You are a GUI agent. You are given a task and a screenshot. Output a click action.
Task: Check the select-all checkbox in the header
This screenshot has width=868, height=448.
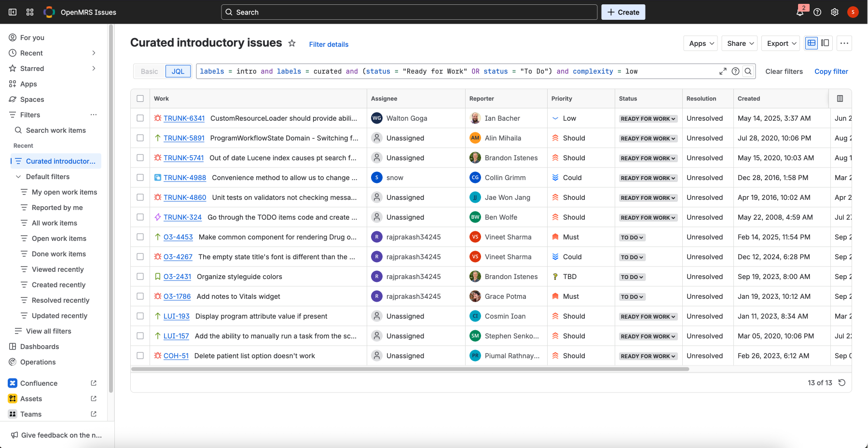pos(140,98)
